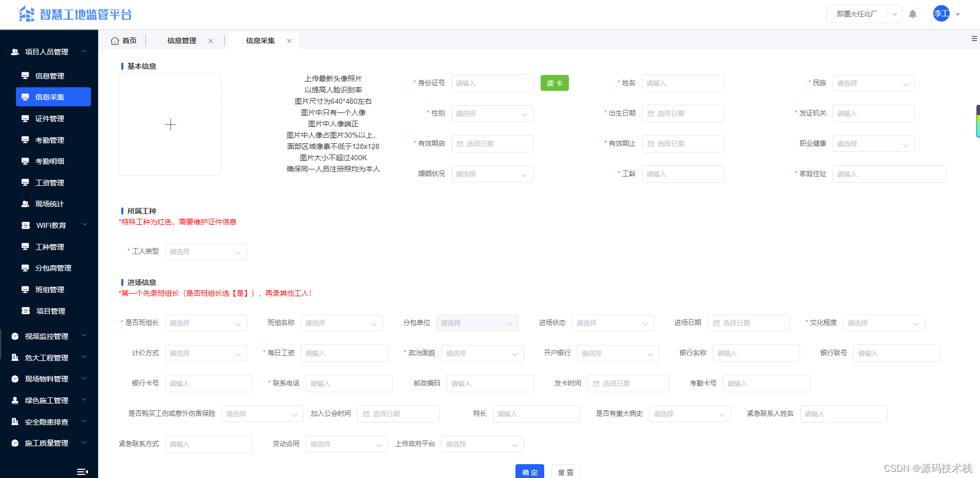
Task: Close the 信息采集 tab
Action: click(289, 41)
